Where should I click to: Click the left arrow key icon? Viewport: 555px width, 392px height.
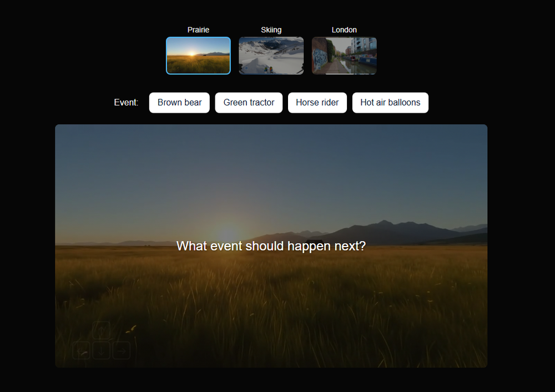pyautogui.click(x=82, y=350)
